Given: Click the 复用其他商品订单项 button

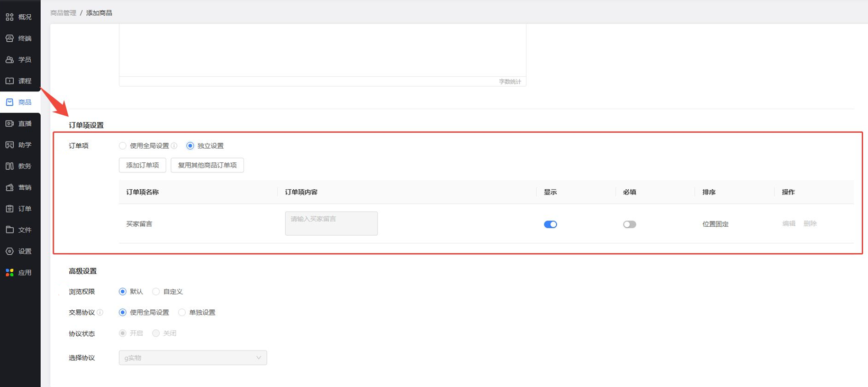Looking at the screenshot, I should (207, 165).
